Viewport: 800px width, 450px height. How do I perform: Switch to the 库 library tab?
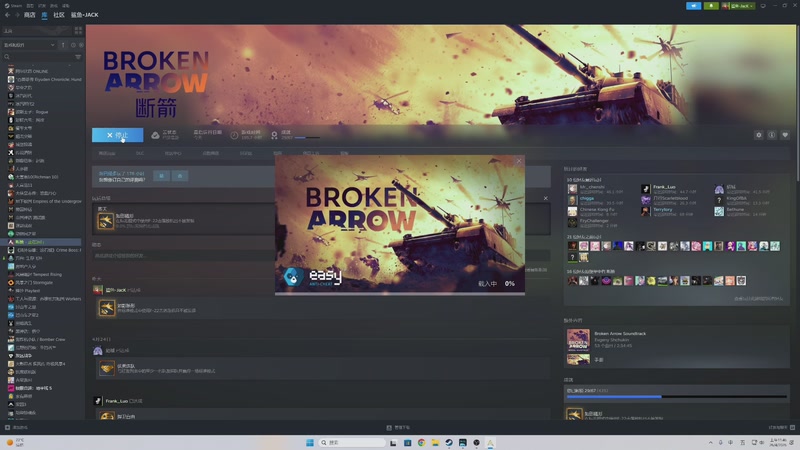click(44, 15)
